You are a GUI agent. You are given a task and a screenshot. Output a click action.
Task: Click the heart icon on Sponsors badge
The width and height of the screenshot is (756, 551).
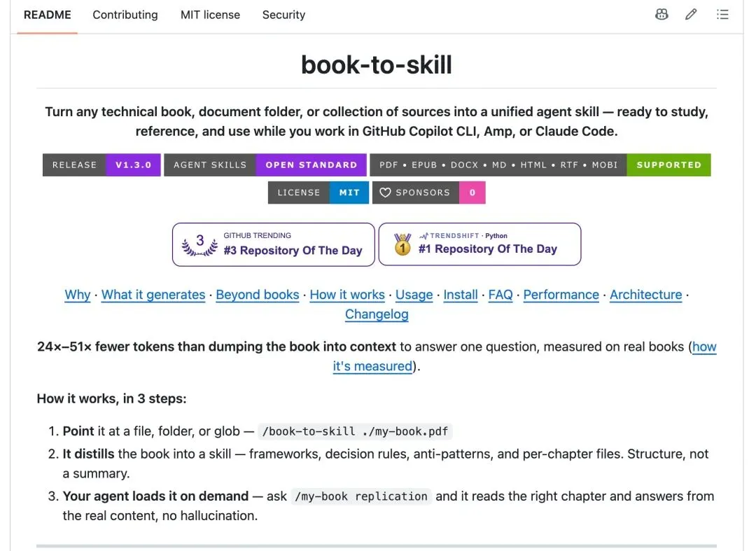point(385,193)
